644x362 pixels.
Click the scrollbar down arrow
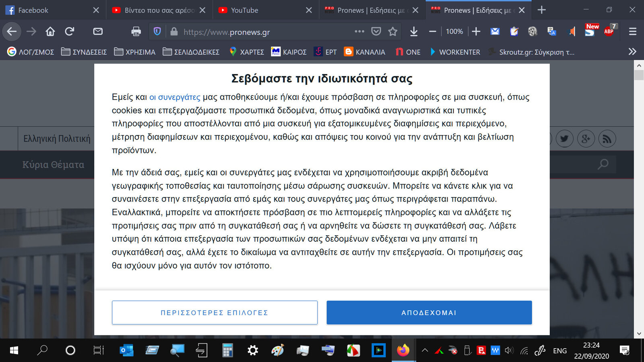point(639,333)
